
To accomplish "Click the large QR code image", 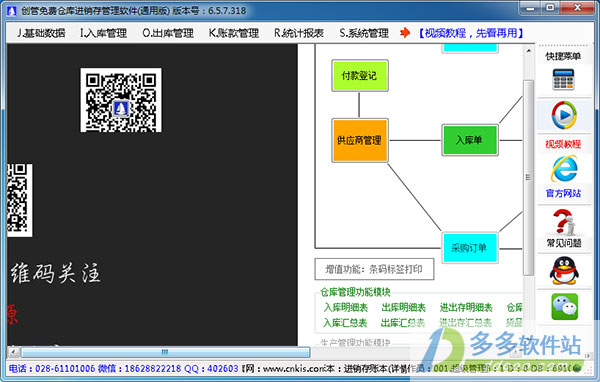I will point(121,100).
